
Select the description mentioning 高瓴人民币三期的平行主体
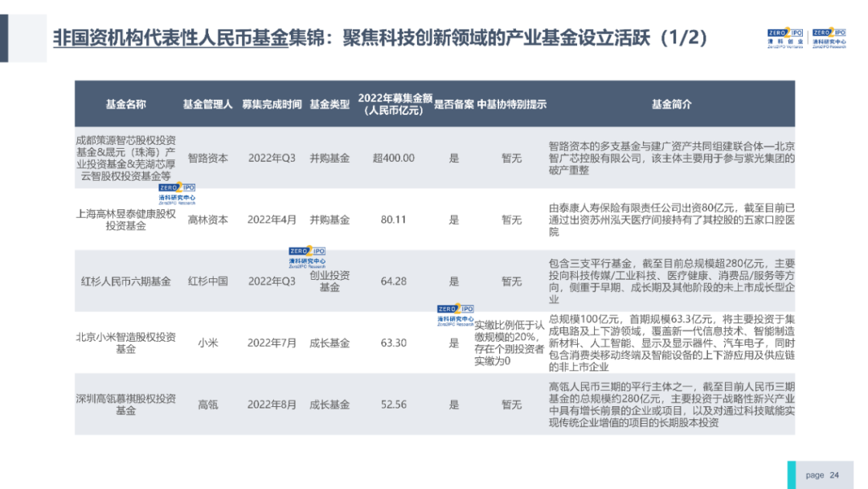click(671, 405)
